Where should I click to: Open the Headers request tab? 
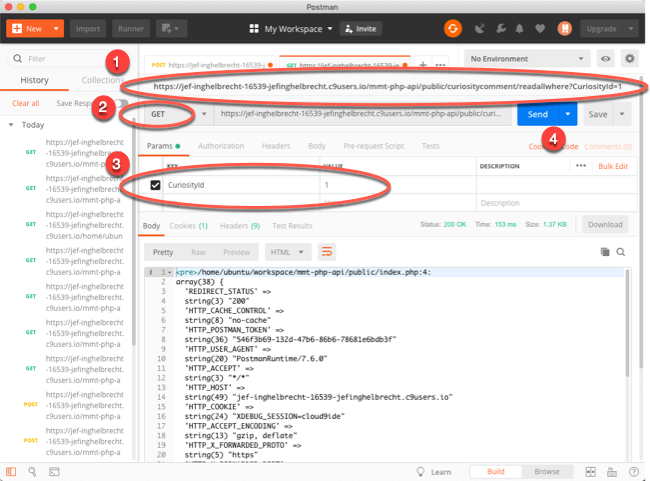click(276, 146)
